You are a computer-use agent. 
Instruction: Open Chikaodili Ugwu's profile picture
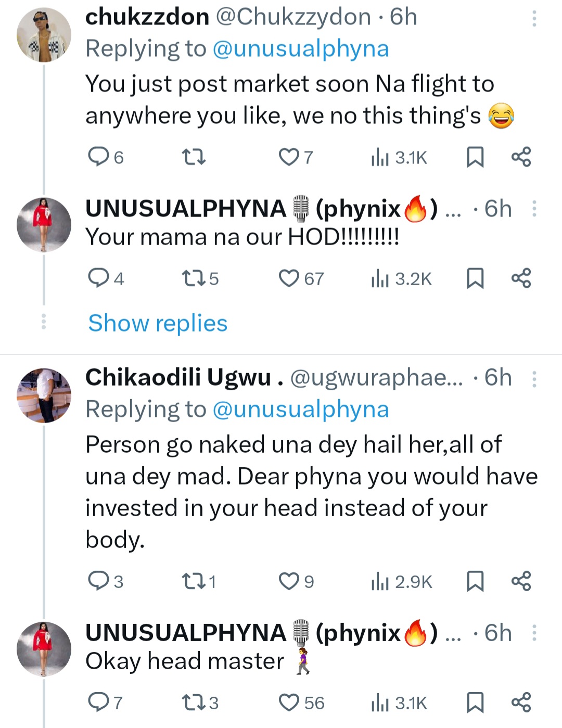point(44,395)
